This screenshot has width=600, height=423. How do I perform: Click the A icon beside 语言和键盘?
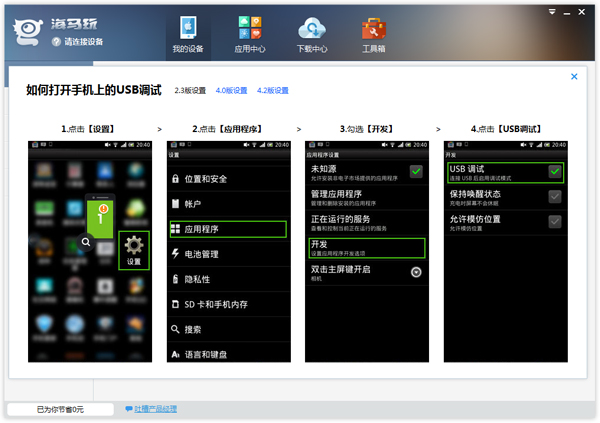point(175,354)
